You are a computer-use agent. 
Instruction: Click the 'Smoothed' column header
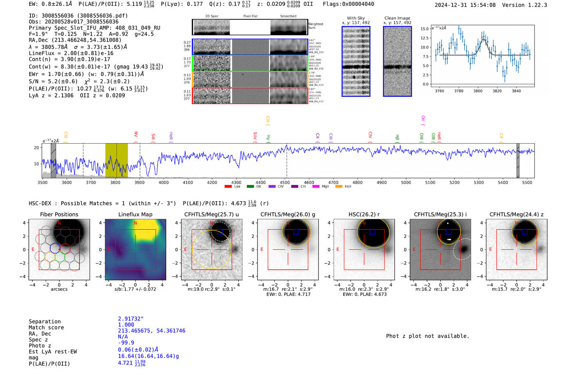tap(288, 16)
